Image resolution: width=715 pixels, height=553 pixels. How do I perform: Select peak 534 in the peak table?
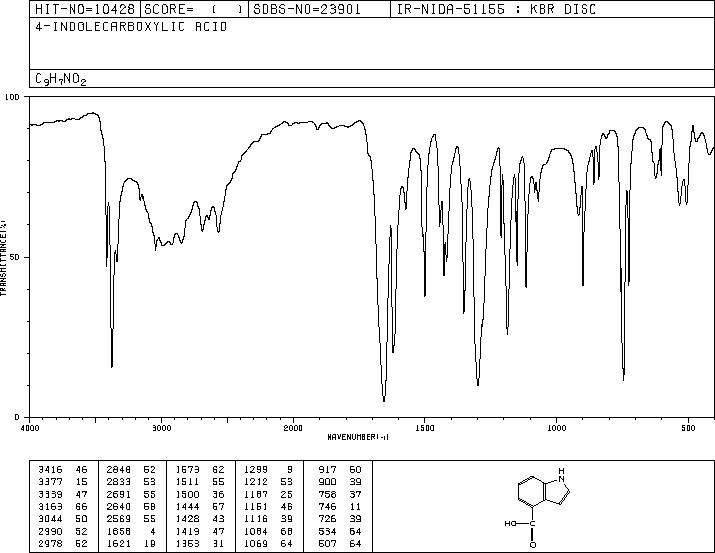[328, 532]
